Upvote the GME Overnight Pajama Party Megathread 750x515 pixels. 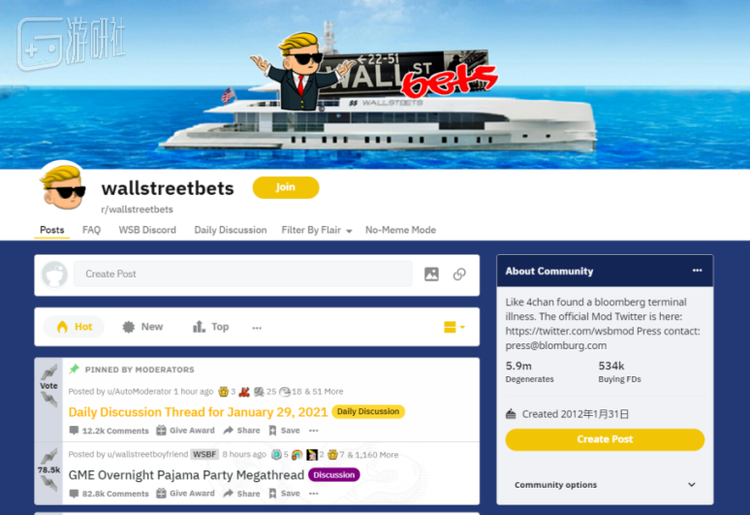pyautogui.click(x=49, y=456)
